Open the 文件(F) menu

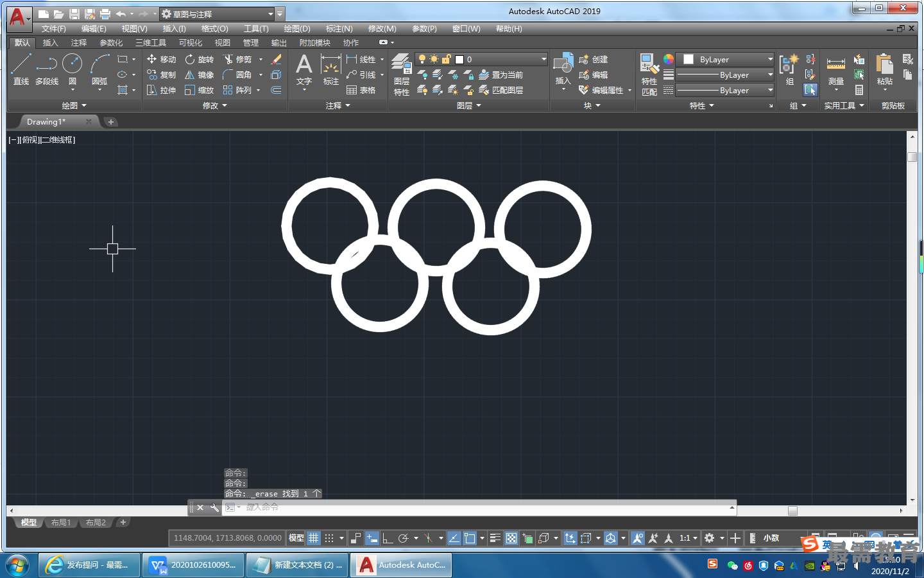(54, 29)
